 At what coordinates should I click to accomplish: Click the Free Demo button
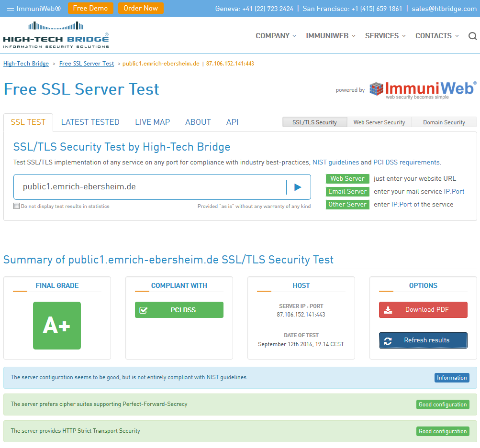(x=90, y=8)
